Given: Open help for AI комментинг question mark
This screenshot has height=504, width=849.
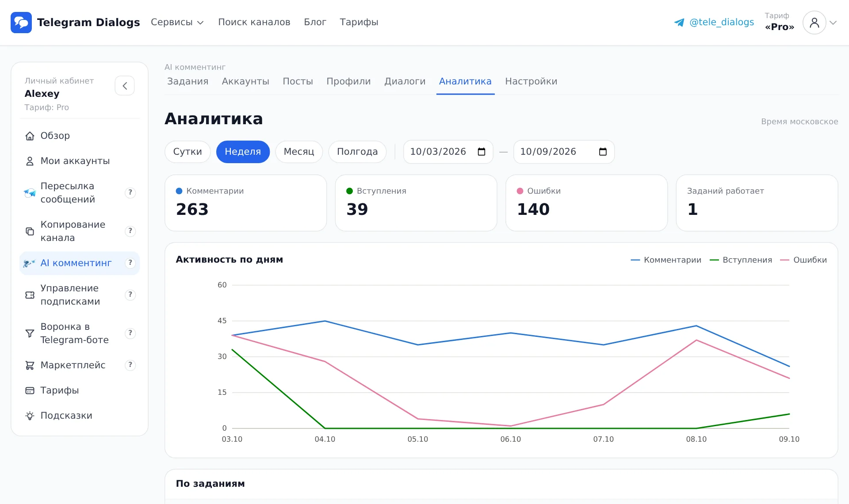Looking at the screenshot, I should pos(130,263).
